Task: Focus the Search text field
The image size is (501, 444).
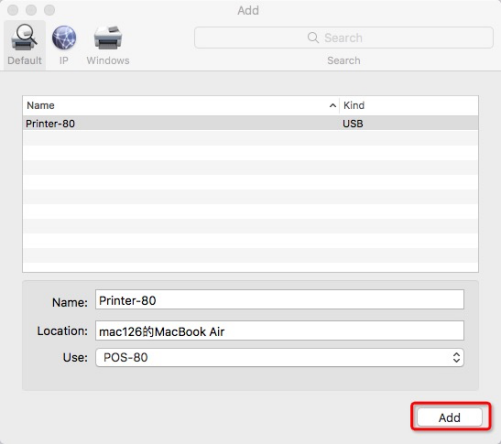Action: point(344,38)
